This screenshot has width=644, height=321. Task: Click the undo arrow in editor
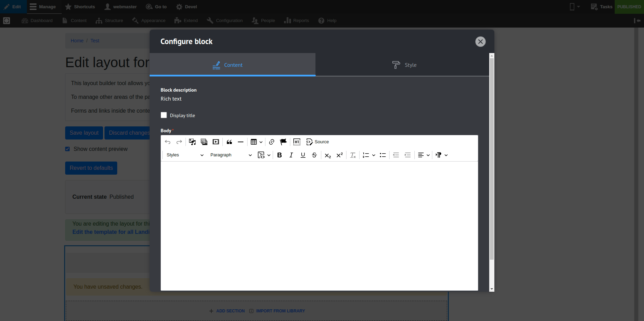pyautogui.click(x=168, y=142)
